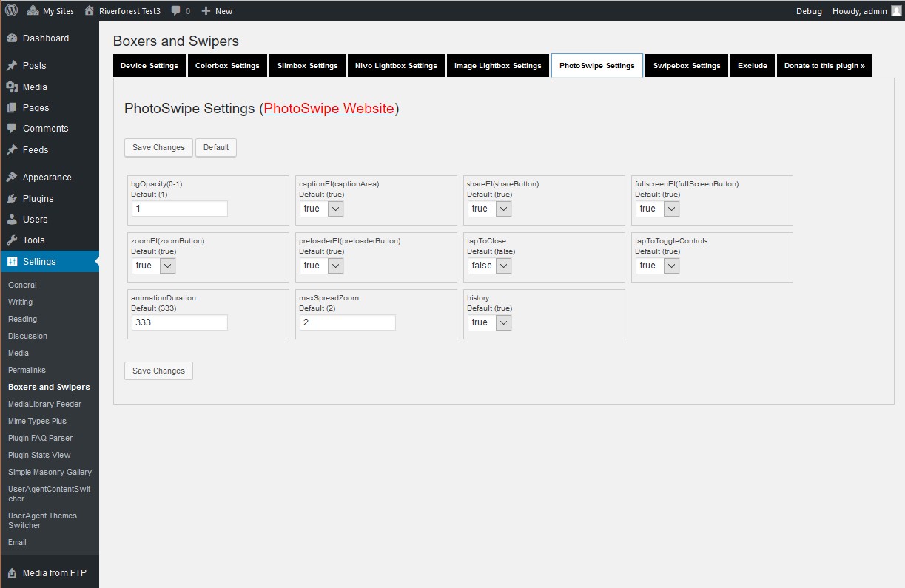Open the PhotoSwipe Website link
The height and width of the screenshot is (588, 905).
tap(329, 109)
